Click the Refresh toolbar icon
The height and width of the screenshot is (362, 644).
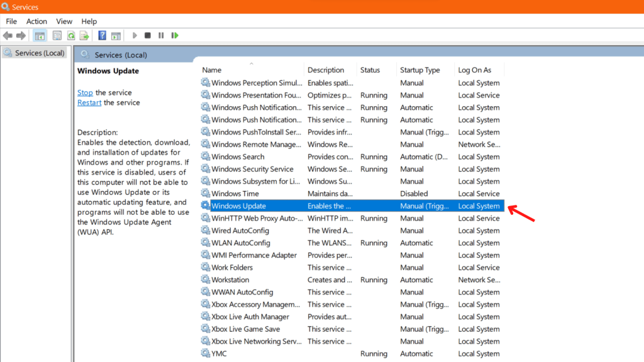tap(71, 36)
